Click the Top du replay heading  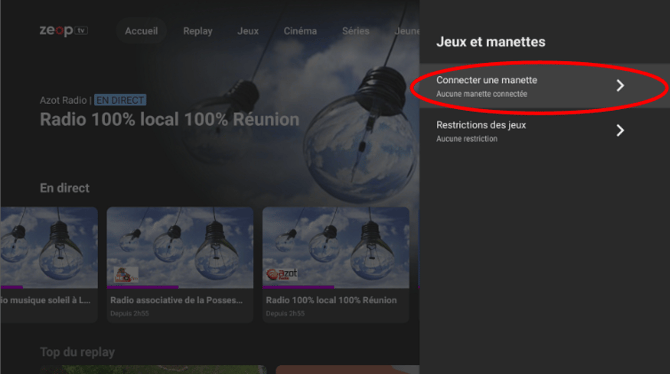click(x=77, y=352)
